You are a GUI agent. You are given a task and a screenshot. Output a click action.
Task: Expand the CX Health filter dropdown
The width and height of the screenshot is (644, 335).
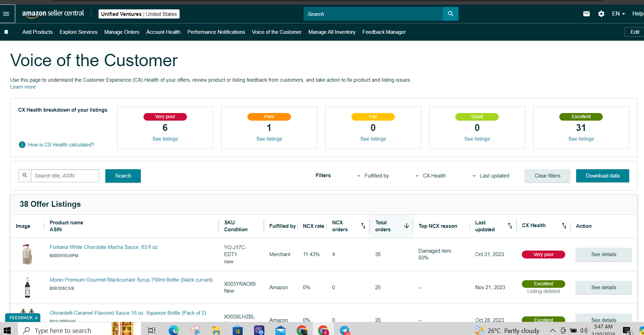coord(431,176)
